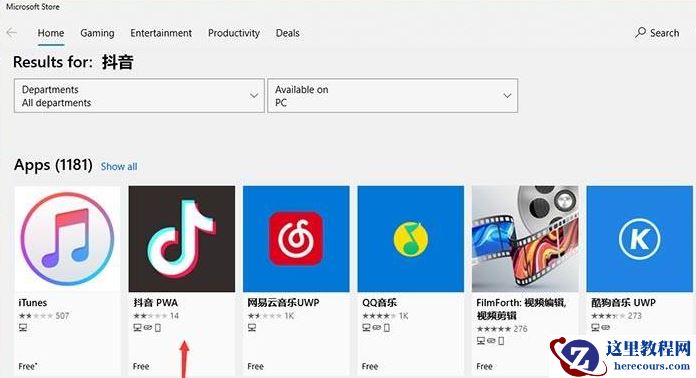Viewport: 696px width, 378px height.
Task: Go back with the arrow button
Action: pos(12,32)
